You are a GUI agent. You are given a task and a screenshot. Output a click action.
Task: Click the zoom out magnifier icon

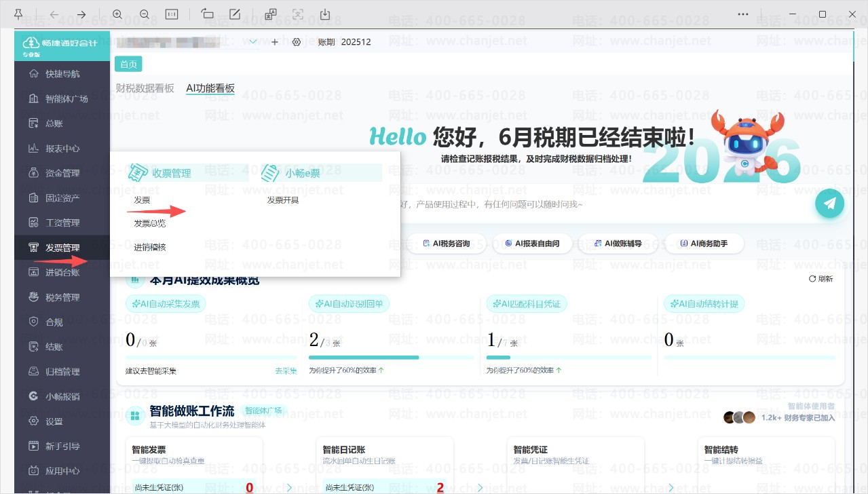(x=144, y=14)
